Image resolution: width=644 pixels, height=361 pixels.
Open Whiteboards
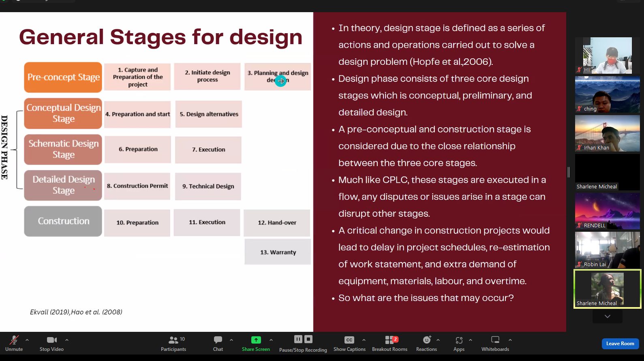click(495, 343)
